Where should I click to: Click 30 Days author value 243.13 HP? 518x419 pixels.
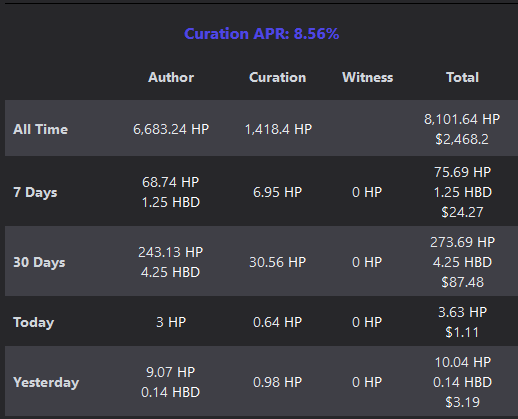coord(171,252)
